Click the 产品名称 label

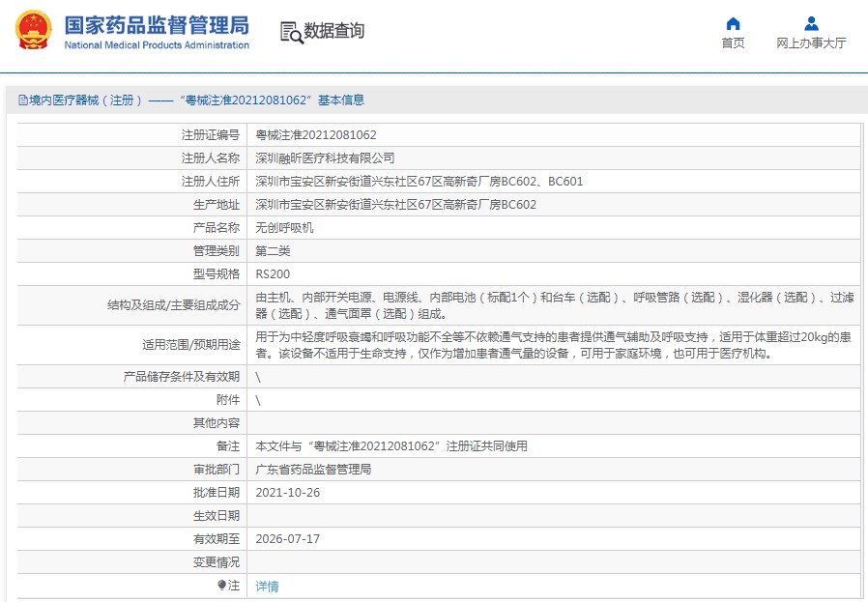coord(217,228)
